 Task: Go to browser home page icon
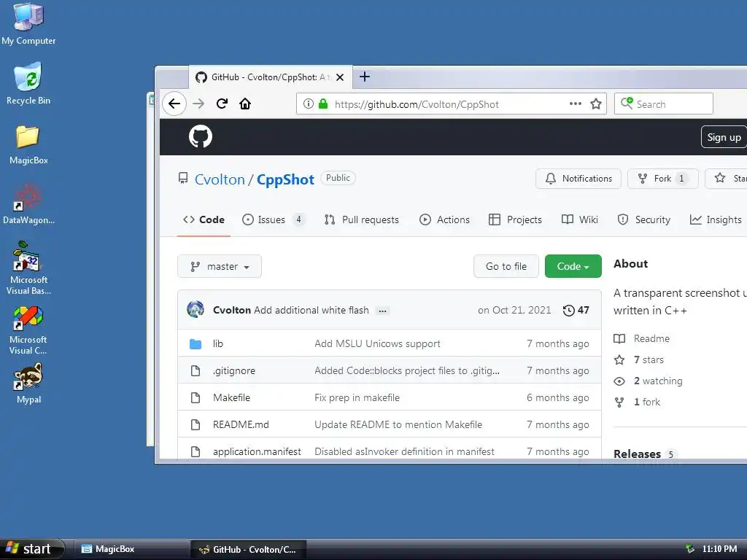[245, 104]
